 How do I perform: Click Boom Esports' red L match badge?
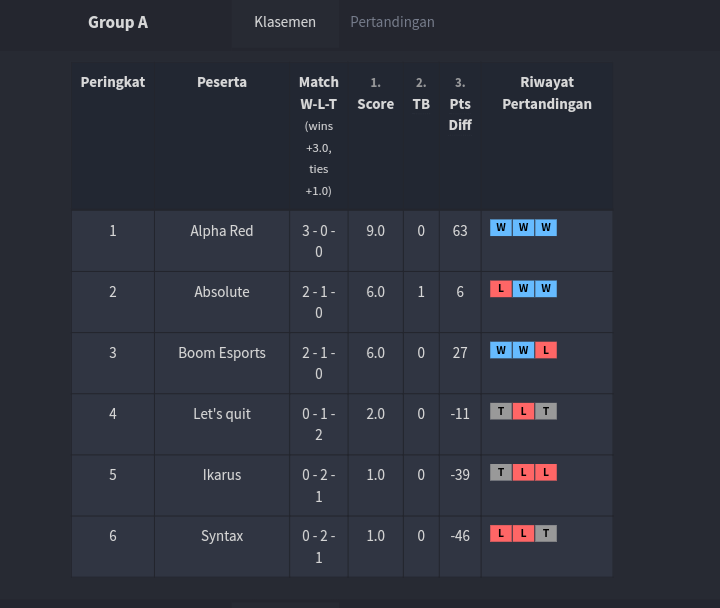click(546, 350)
